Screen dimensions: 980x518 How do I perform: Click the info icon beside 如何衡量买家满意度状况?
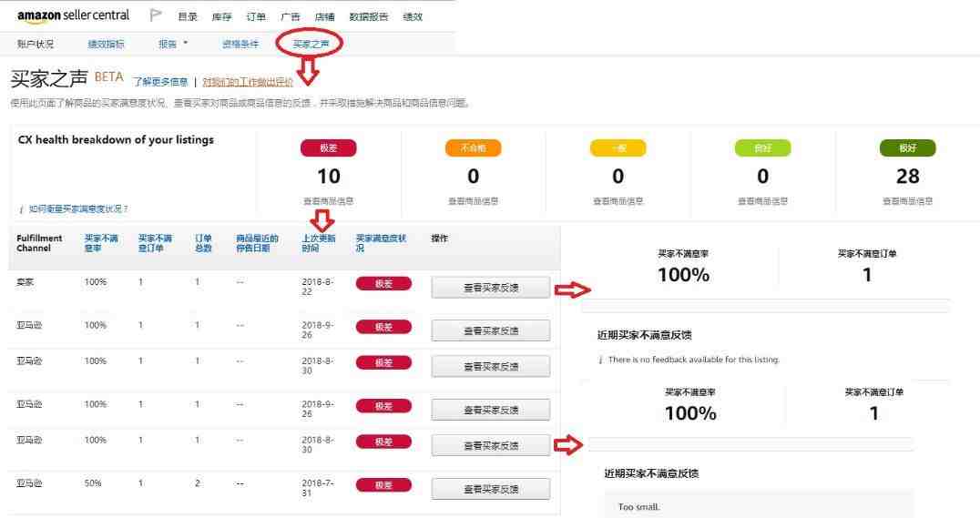tap(21, 209)
